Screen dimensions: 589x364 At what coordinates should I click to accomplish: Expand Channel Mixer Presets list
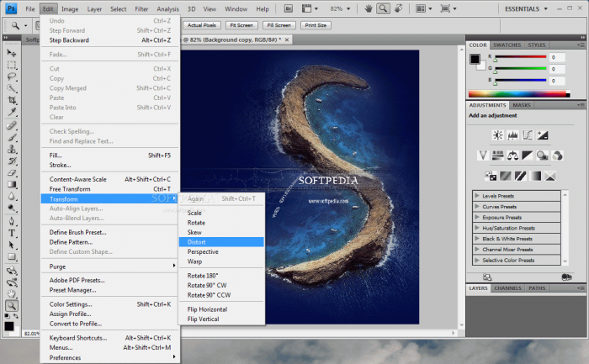point(477,249)
